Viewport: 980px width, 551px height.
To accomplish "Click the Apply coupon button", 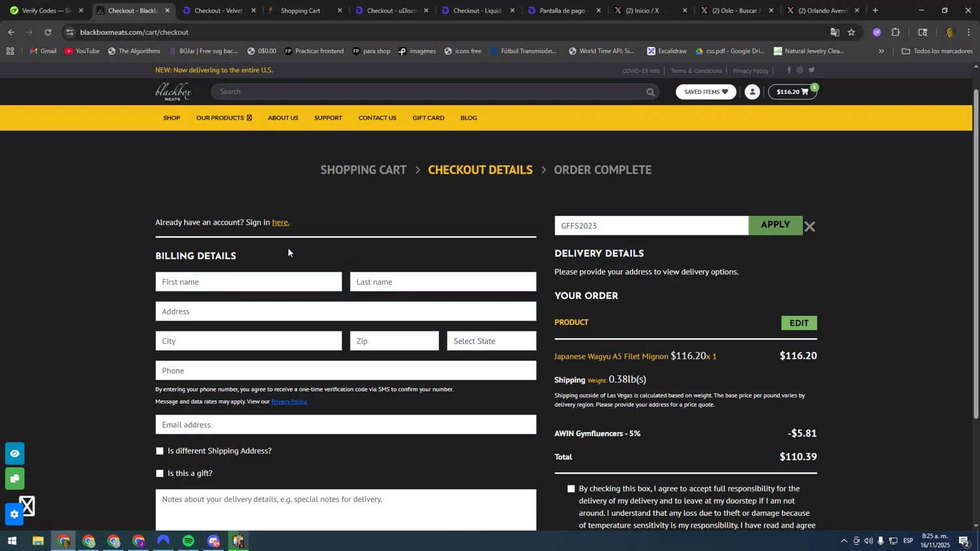I will tap(776, 225).
